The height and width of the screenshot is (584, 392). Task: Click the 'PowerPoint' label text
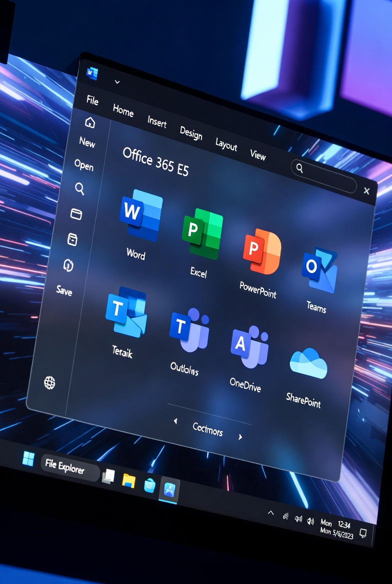tap(258, 290)
